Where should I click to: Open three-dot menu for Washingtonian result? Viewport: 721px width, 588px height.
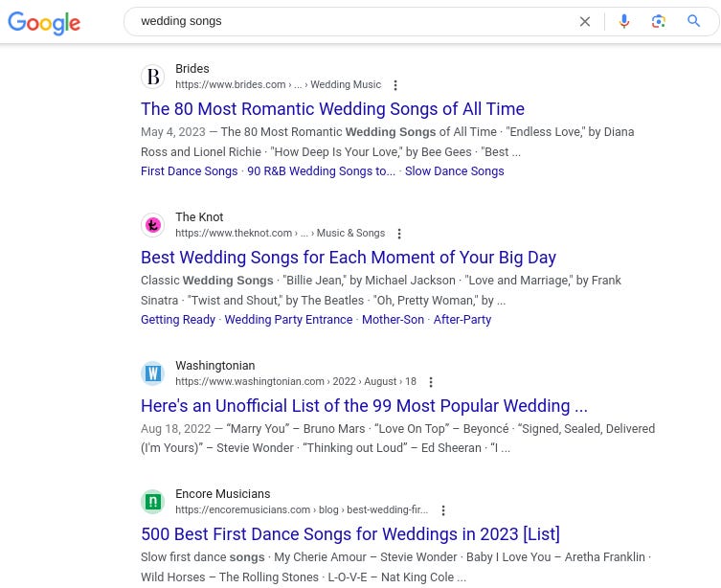pos(430,382)
